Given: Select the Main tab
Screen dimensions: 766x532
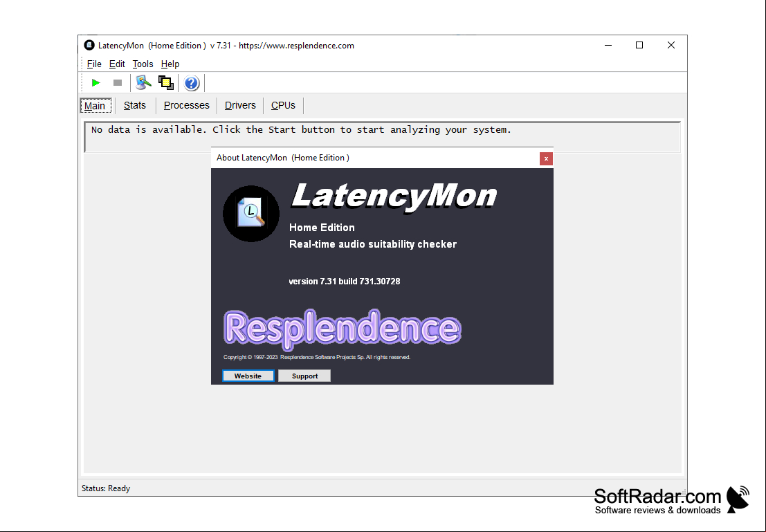Looking at the screenshot, I should [95, 106].
